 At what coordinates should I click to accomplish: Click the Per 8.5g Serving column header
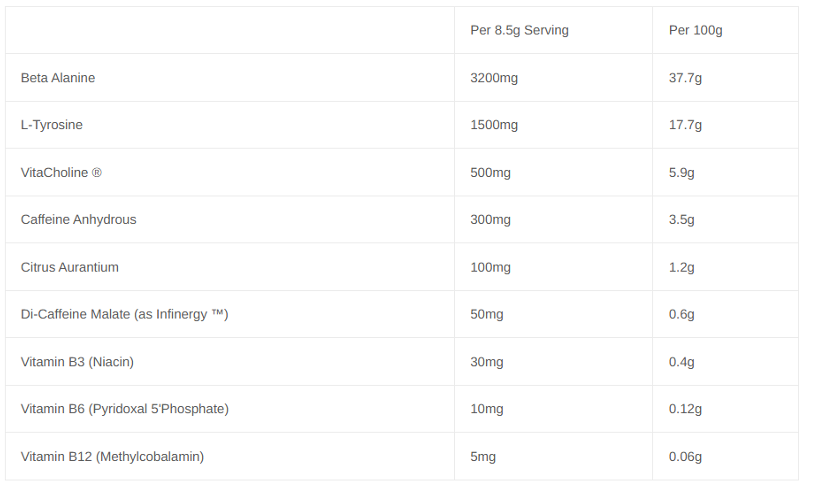[x=519, y=30]
